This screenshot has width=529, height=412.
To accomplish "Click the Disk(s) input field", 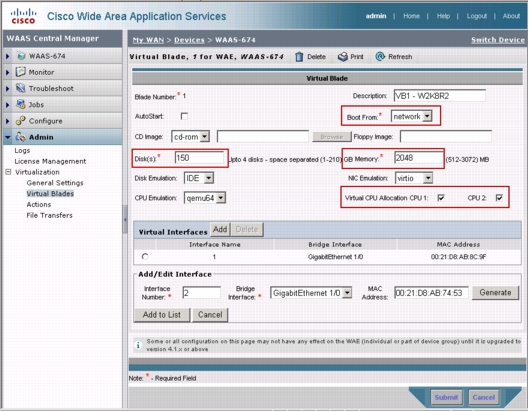I will pos(199,158).
